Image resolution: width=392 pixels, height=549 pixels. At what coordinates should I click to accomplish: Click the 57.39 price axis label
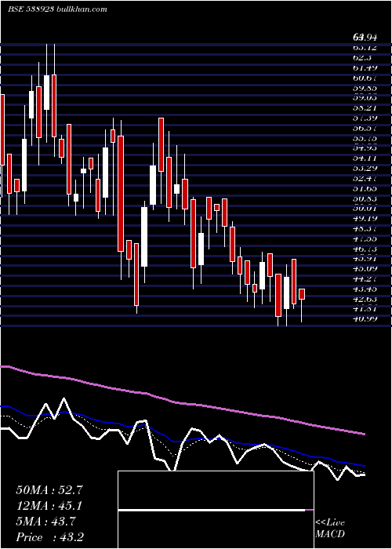point(365,118)
